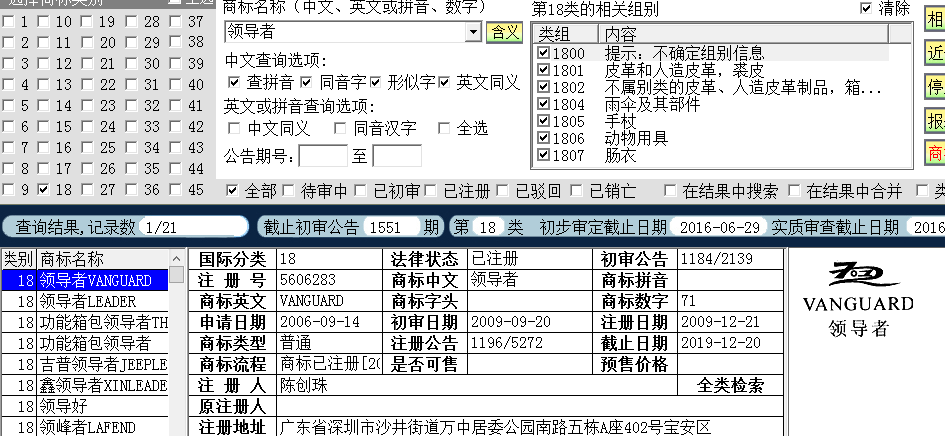Enable the 中文同义 option

click(234, 128)
